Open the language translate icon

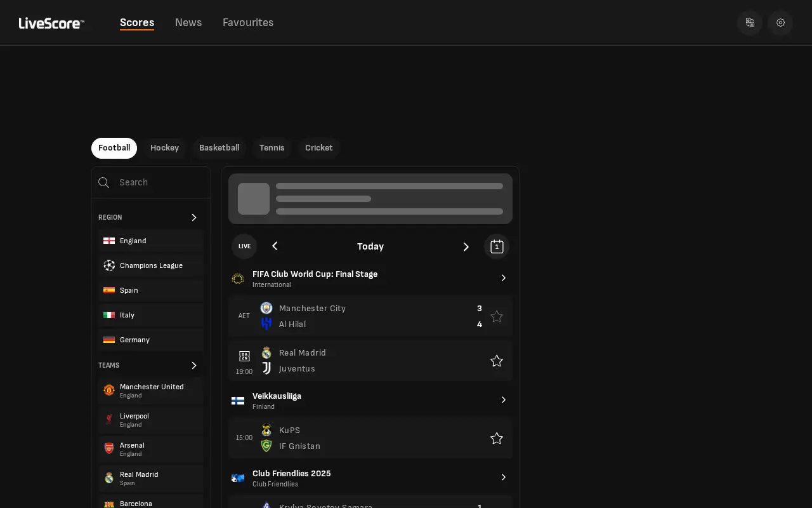750,23
